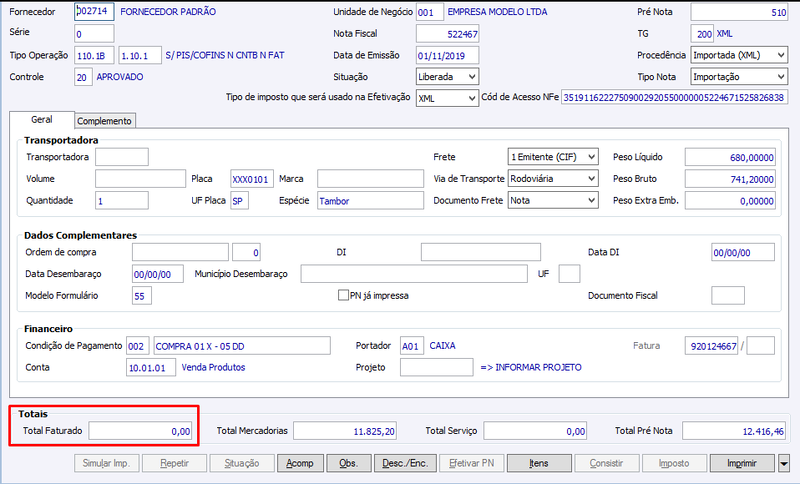
Task: Open the Procedência combo box
Action: [x=739, y=55]
